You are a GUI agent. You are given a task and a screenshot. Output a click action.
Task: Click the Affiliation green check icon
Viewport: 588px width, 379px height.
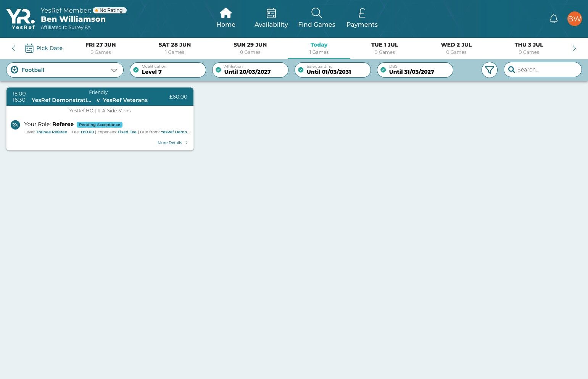[x=218, y=70]
